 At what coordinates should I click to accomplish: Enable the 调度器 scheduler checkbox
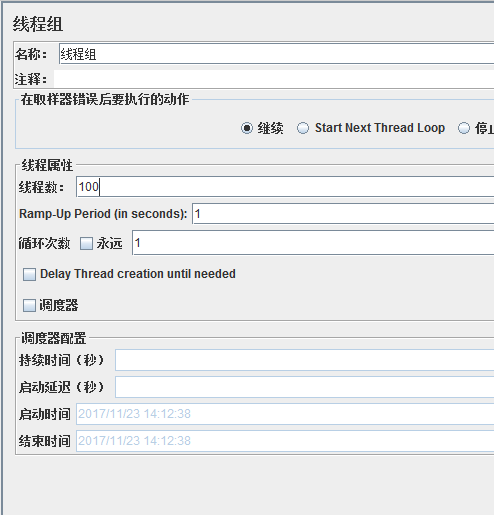pyautogui.click(x=29, y=305)
